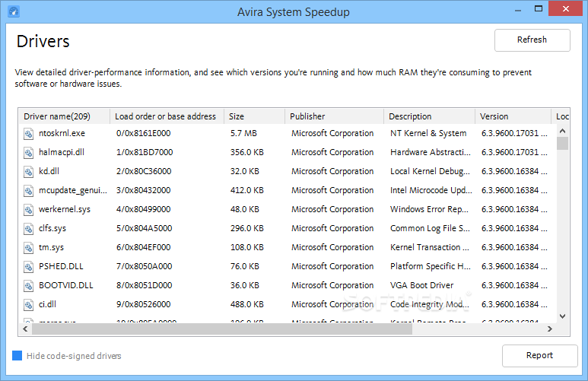The image size is (588, 381).
Task: Generate a driver Report
Action: pos(539,355)
